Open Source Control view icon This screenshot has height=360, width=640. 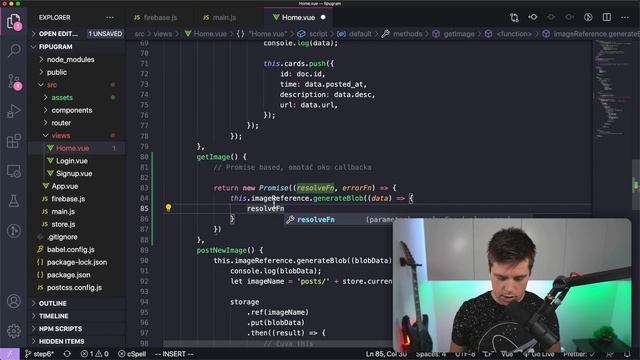tap(14, 81)
